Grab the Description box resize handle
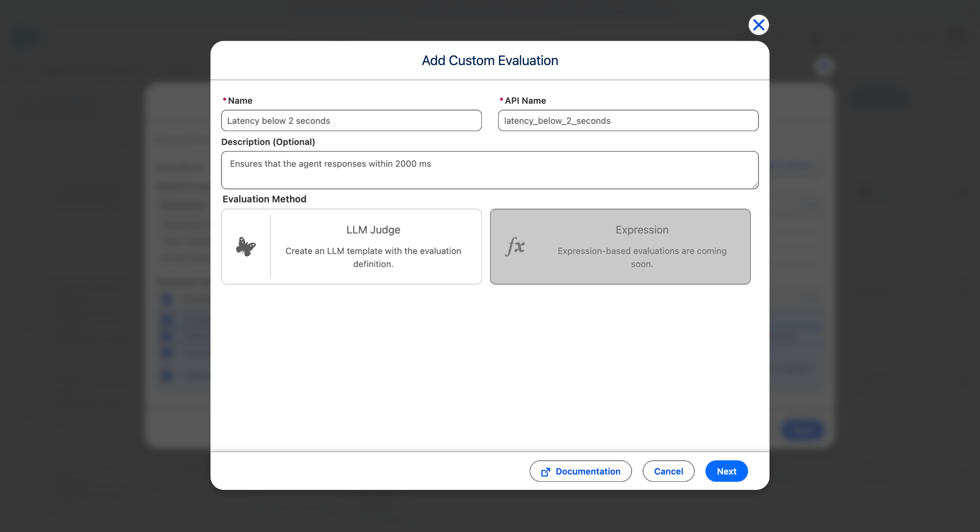 point(755,186)
